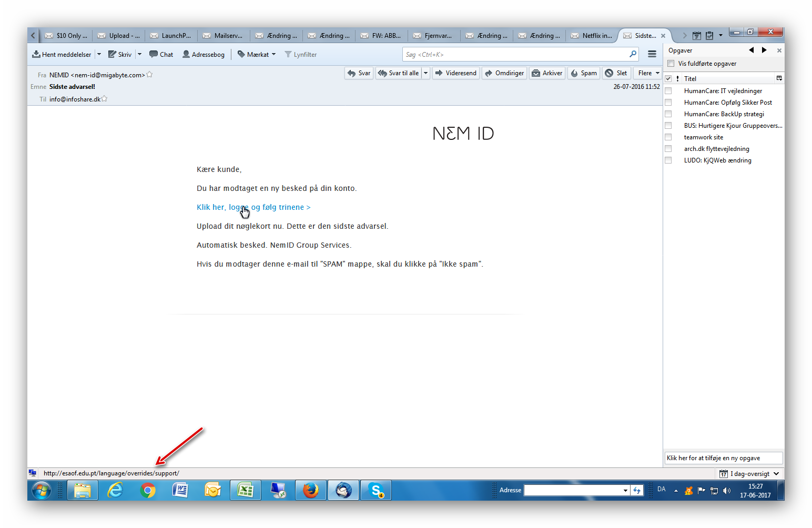Check off HumanCare: Opfølg Sikker Post task
This screenshot has width=812, height=528.
click(668, 103)
